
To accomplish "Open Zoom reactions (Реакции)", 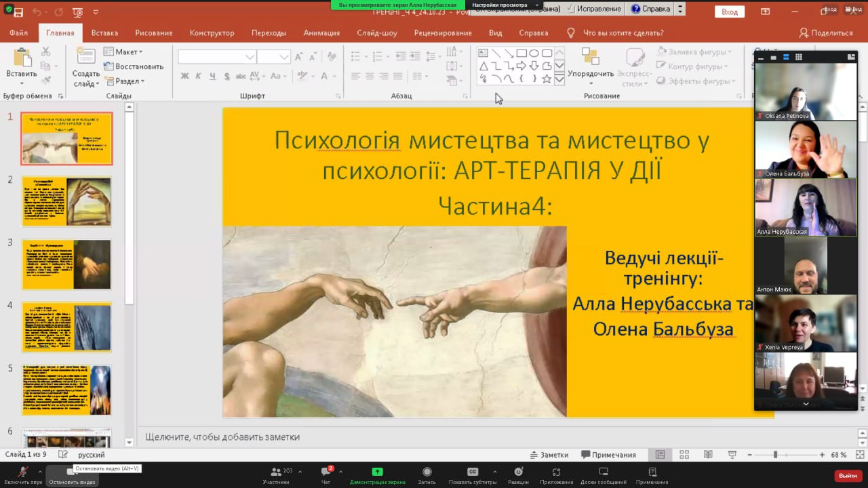I will pos(518,472).
